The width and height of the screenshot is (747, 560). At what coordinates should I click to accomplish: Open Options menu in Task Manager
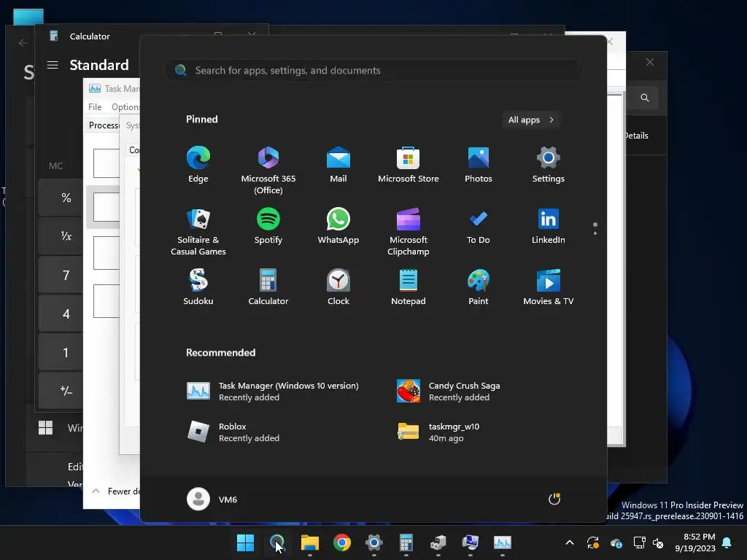pyautogui.click(x=125, y=107)
